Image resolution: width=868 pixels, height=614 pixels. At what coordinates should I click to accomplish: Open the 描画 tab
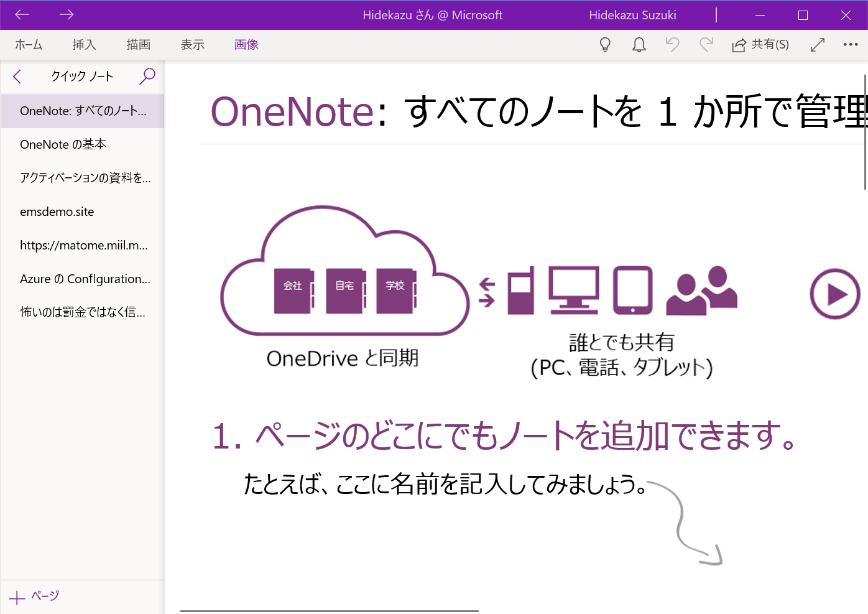[138, 45]
